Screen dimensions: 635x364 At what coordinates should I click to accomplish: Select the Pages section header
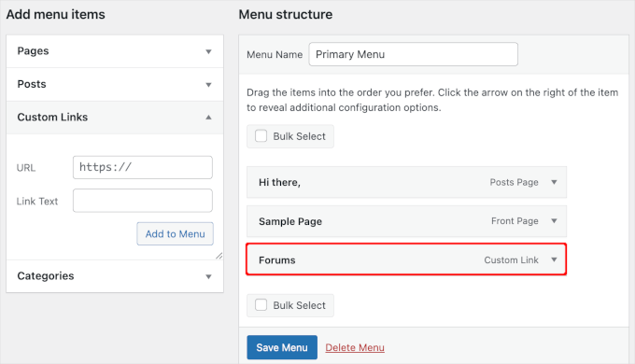pos(115,51)
